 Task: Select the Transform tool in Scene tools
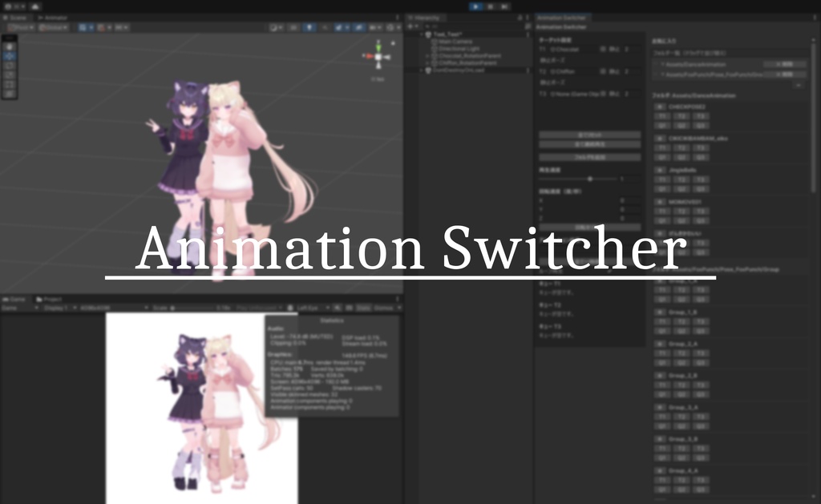pos(10,94)
